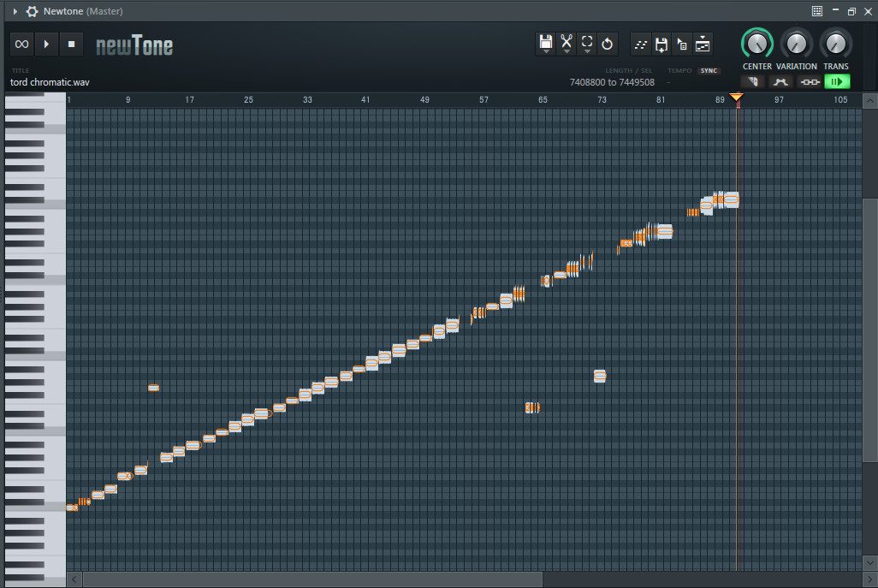The height and width of the screenshot is (588, 878).
Task: Click the save-as disk icon with arrow
Action: 661,44
